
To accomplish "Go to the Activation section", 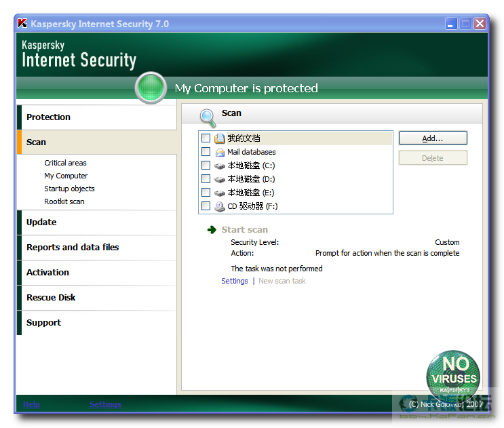I will coord(96,273).
